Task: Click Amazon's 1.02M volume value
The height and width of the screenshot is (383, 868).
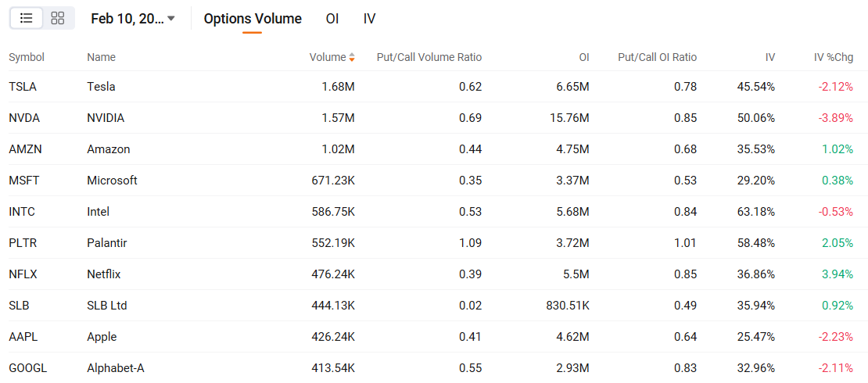Action: 339,149
